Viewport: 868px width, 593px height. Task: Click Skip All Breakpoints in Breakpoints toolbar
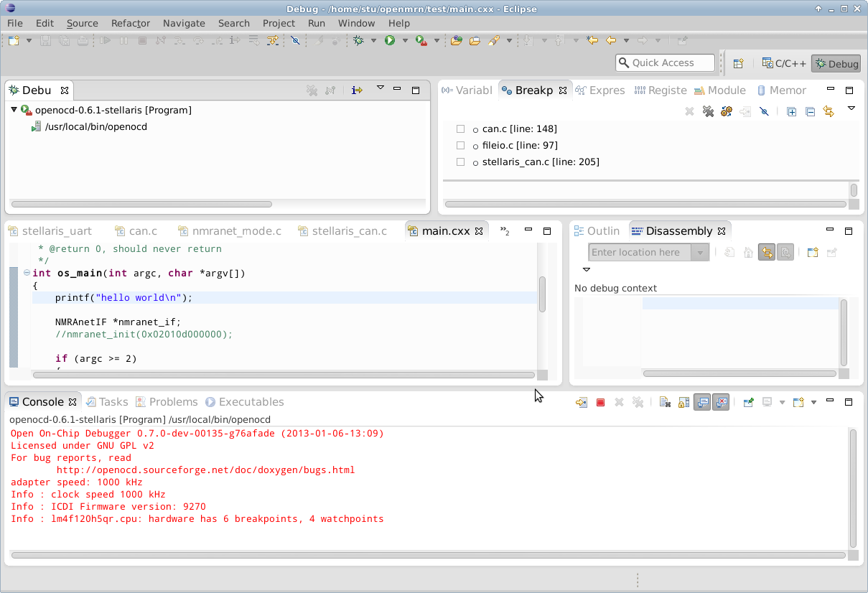click(x=764, y=112)
